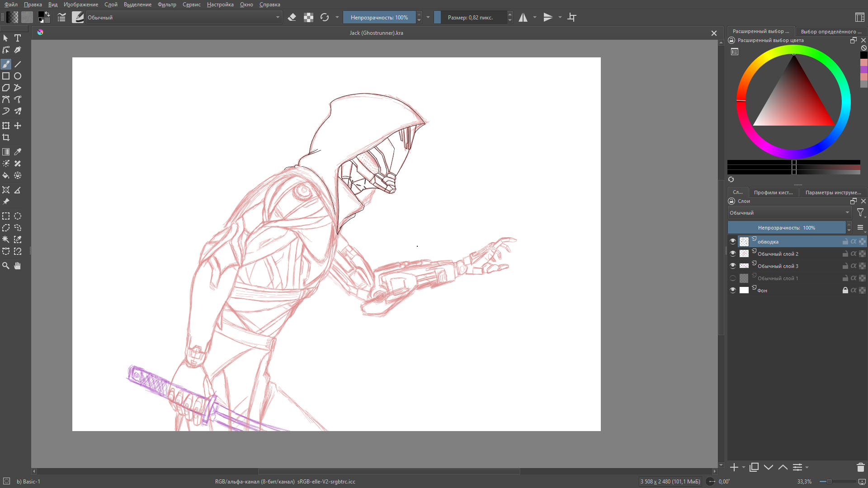The image size is (868, 488).
Task: Click the brush size input field
Action: [x=470, y=18]
